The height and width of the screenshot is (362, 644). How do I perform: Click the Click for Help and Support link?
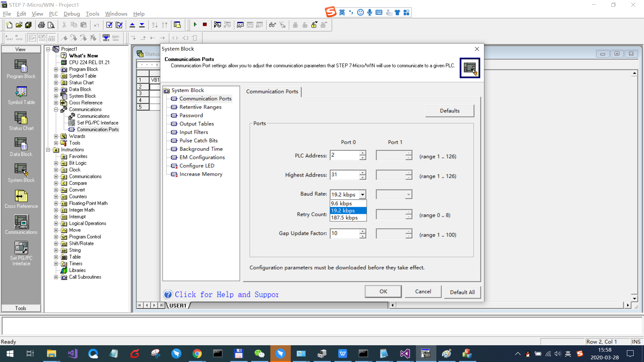pyautogui.click(x=227, y=294)
